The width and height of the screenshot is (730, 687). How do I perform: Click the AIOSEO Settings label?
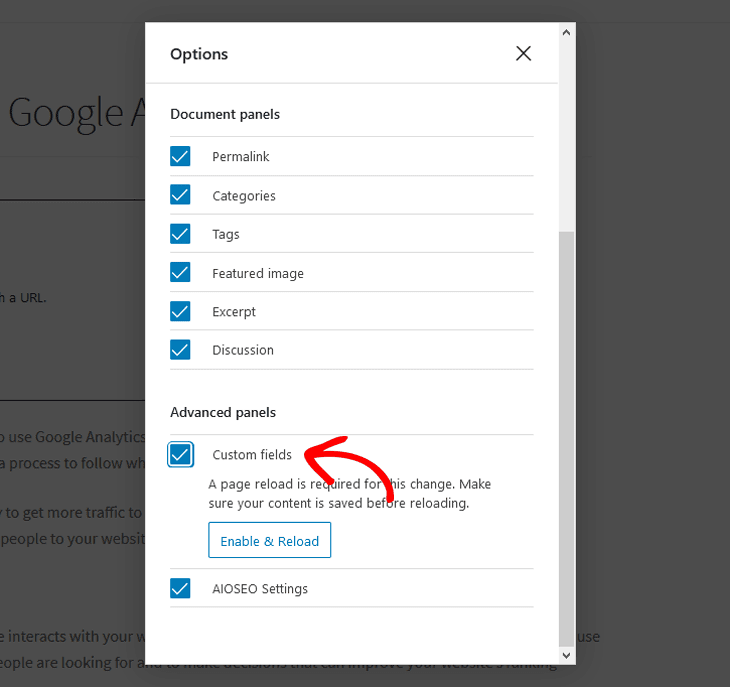point(260,589)
